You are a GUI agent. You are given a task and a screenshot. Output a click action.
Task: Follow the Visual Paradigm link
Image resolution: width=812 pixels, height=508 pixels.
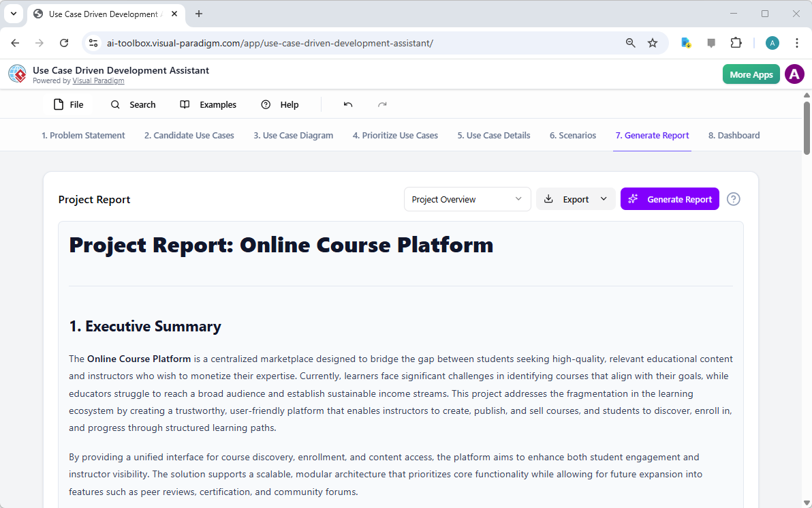point(98,80)
